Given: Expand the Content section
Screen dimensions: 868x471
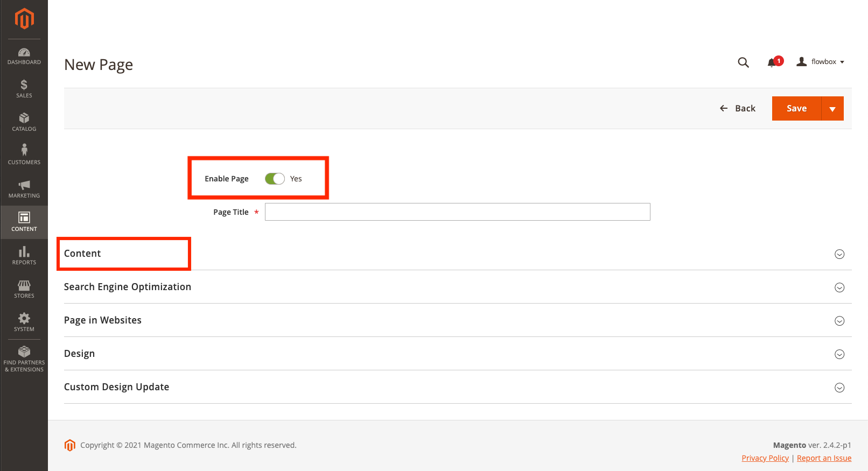Looking at the screenshot, I should (82, 254).
